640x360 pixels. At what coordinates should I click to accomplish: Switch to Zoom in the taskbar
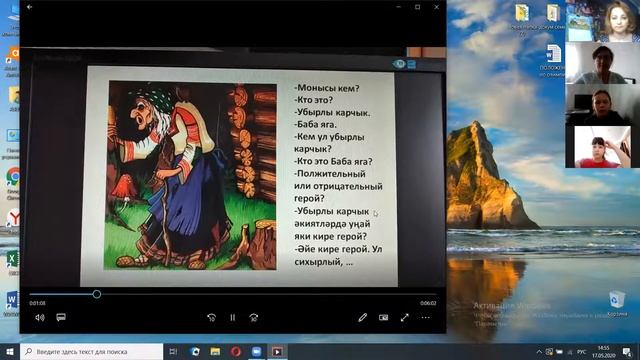tap(256, 351)
